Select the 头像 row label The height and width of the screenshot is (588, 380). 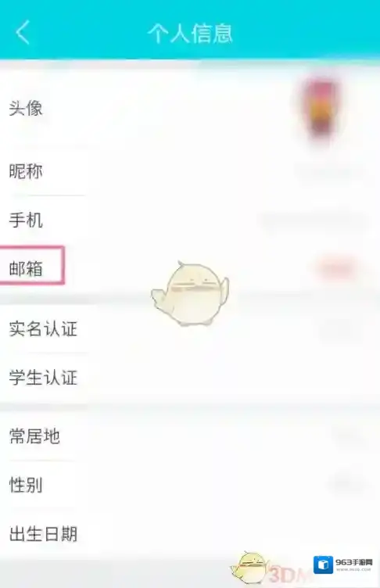pos(26,109)
